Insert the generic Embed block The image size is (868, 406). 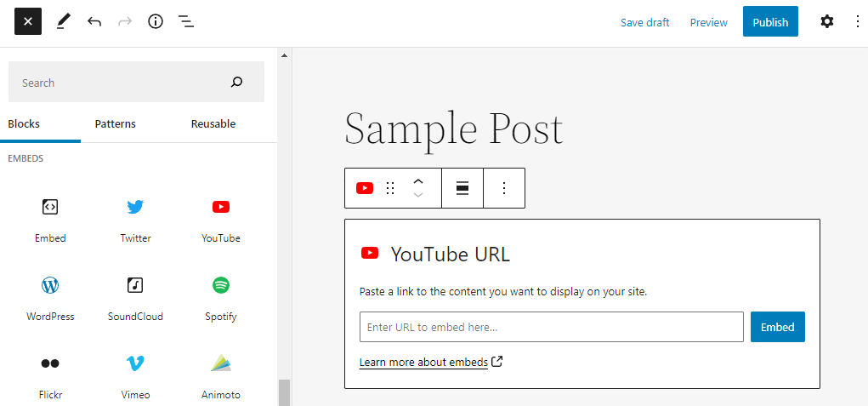pyautogui.click(x=50, y=219)
